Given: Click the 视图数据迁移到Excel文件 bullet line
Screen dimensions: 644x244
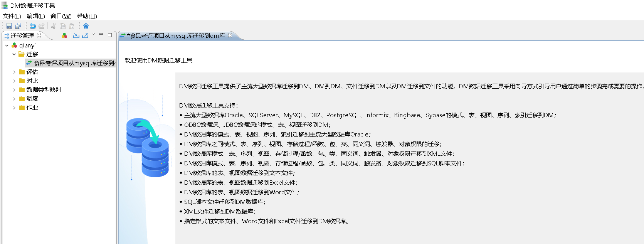Looking at the screenshot, I should coord(239,183).
